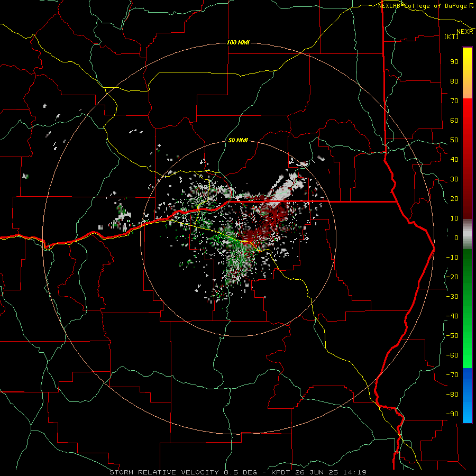Click the blue bottom segment of color bar
Viewport: 476px width, 476px height.
pos(467,396)
